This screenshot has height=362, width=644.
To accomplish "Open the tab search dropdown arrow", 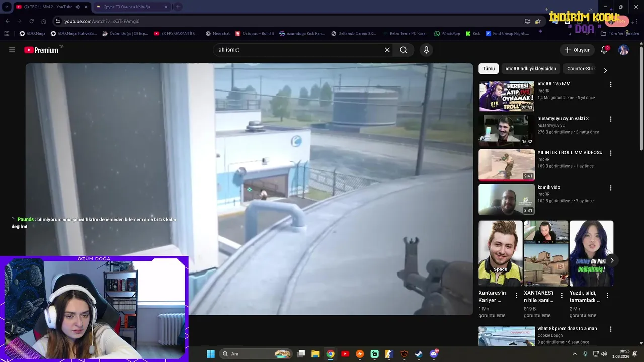I will tap(7, 7).
